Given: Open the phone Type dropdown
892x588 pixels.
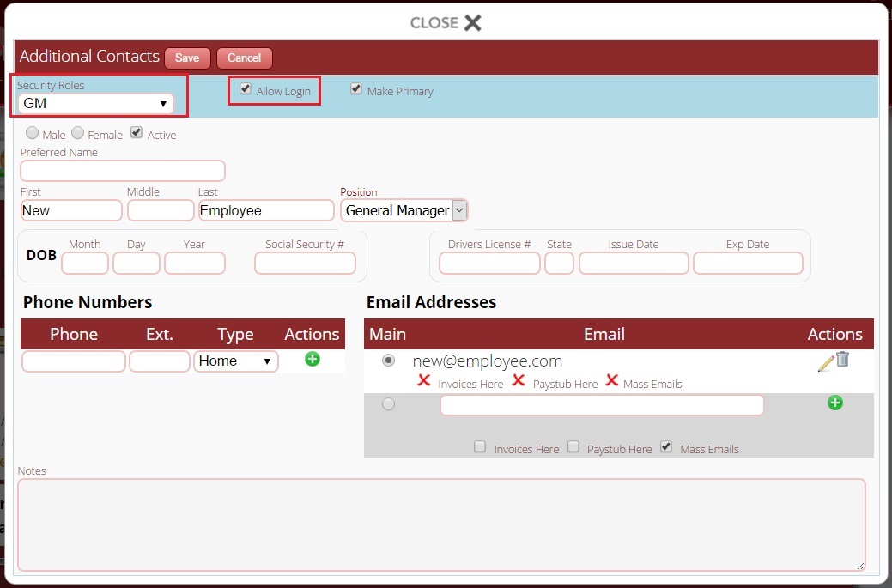Looking at the screenshot, I should pos(235,361).
